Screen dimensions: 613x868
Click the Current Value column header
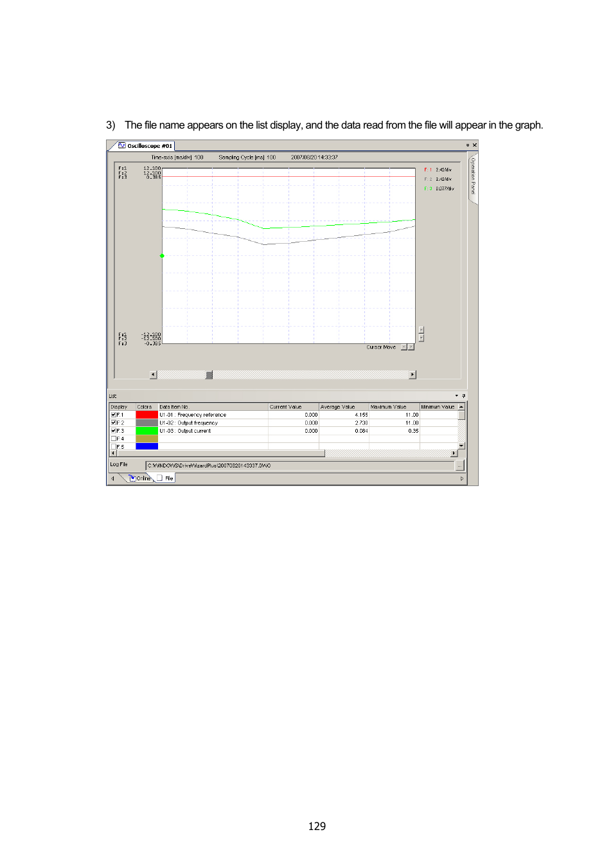(294, 407)
